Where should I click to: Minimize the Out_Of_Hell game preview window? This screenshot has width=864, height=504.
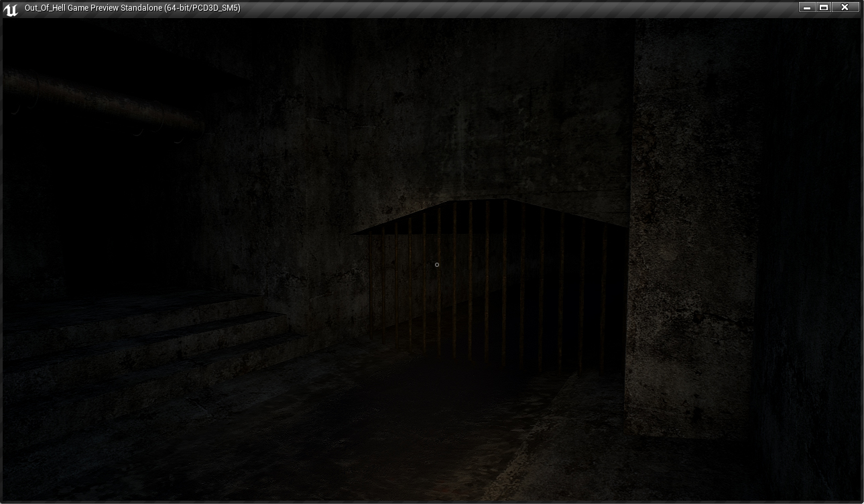(x=807, y=7)
